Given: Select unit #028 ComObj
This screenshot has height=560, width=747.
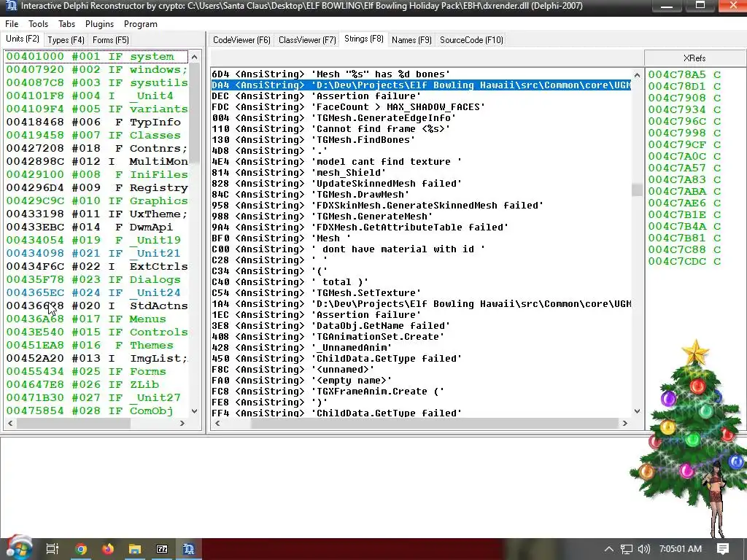Looking at the screenshot, I should [97, 411].
